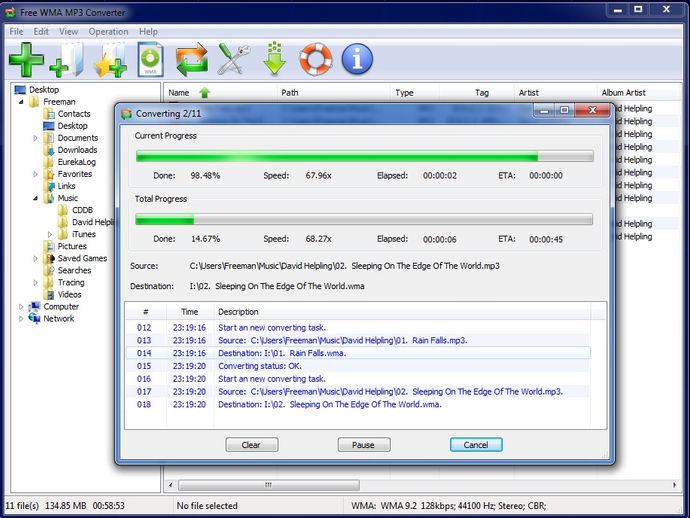690x518 pixels.
Task: Select the Downloads folder
Action: coord(77,150)
